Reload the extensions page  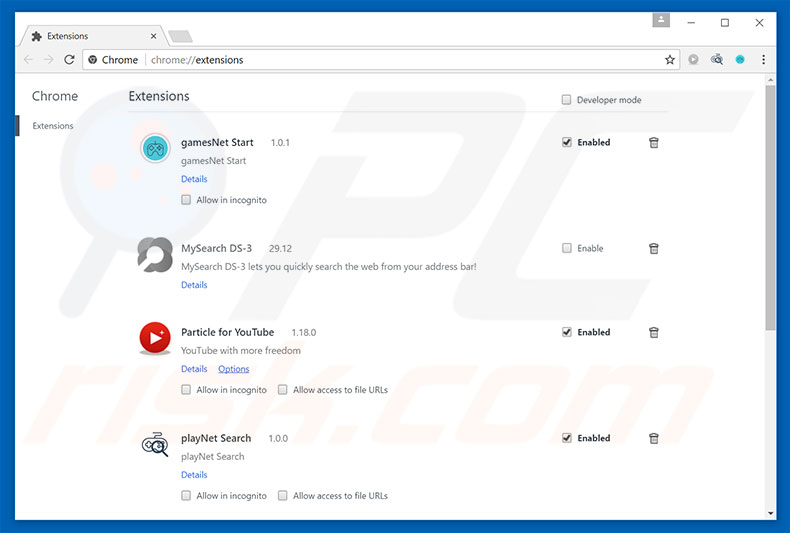69,60
